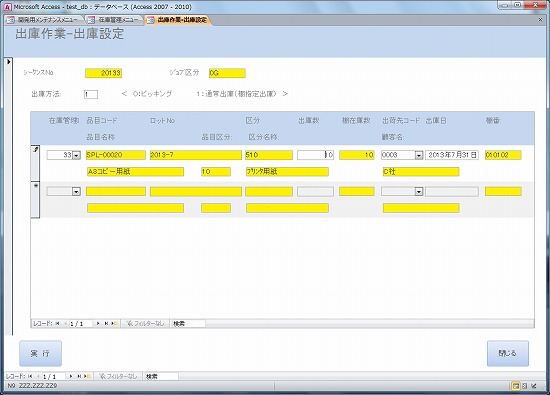The image size is (550, 395).
Task: Expand the 出荷先コード dropdown showing 0003
Action: [x=419, y=155]
